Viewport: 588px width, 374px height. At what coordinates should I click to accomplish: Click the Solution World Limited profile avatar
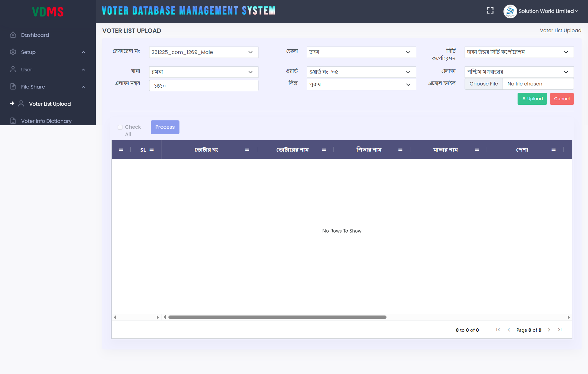510,11
